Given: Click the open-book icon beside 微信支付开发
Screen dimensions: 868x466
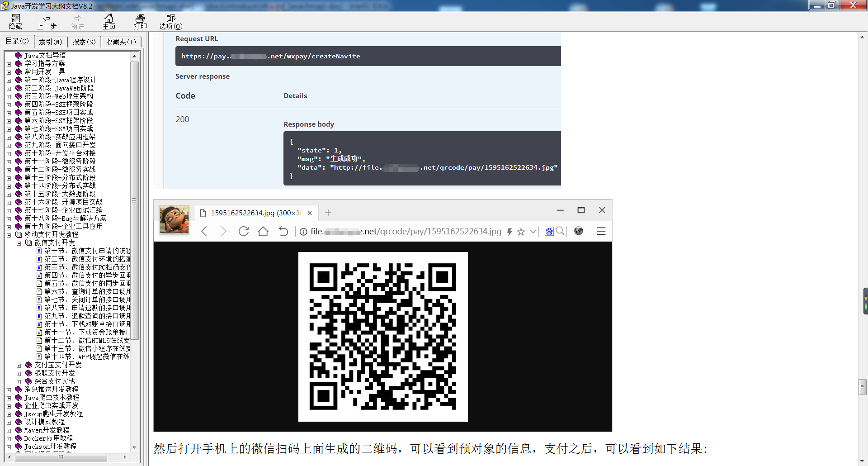Looking at the screenshot, I should point(28,243).
